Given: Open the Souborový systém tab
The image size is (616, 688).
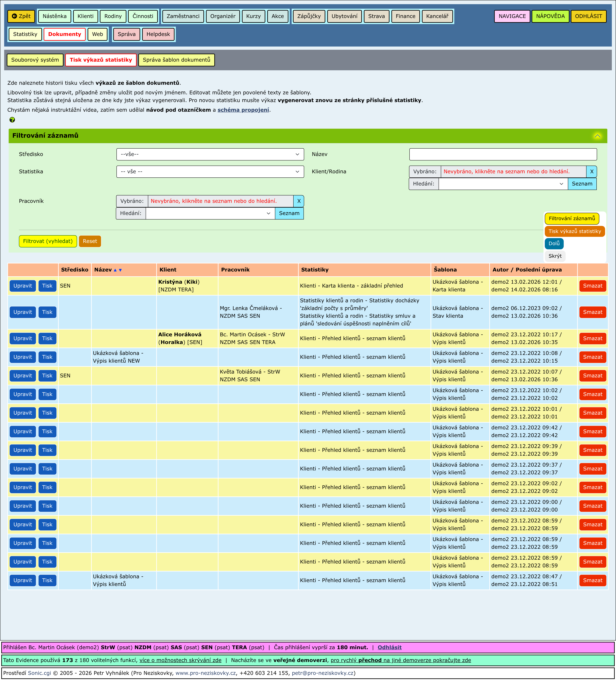Looking at the screenshot, I should pyautogui.click(x=35, y=60).
